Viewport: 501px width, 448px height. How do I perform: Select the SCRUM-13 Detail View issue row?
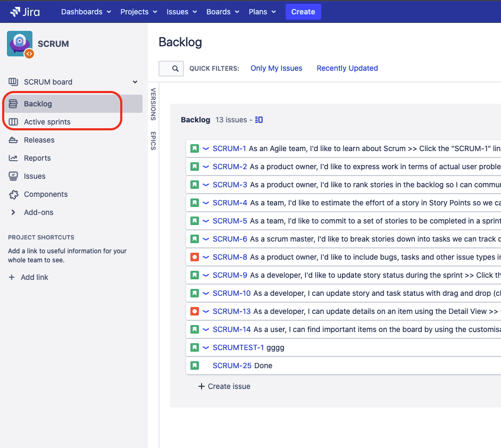[344, 311]
